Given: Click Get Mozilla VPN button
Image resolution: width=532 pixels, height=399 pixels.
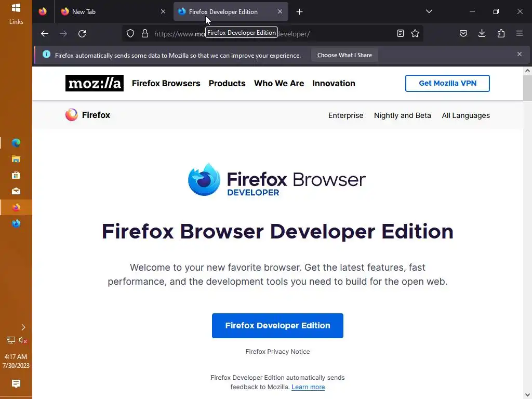Looking at the screenshot, I should 447,83.
